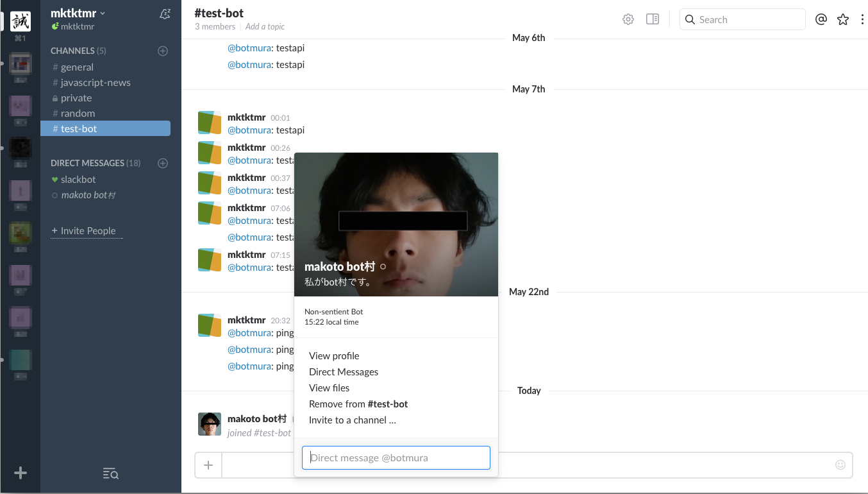868x494 pixels.
Task: Click @botmura mention in 00:01 message
Action: point(249,130)
